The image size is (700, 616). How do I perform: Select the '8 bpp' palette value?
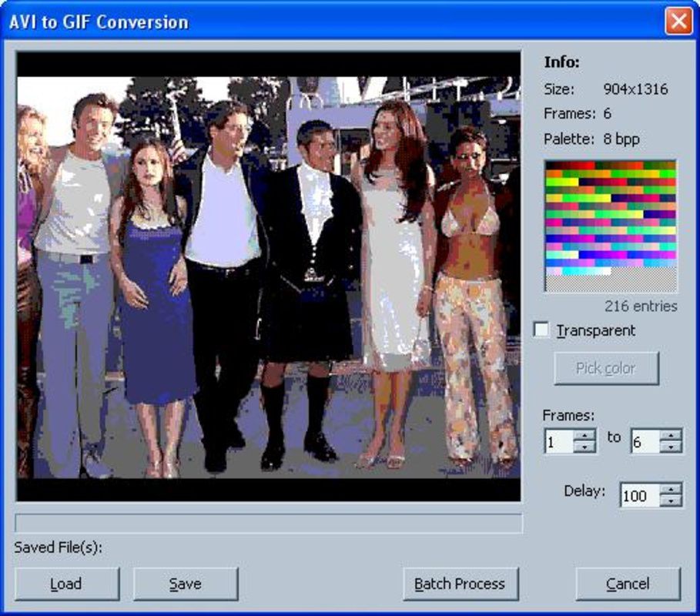621,139
